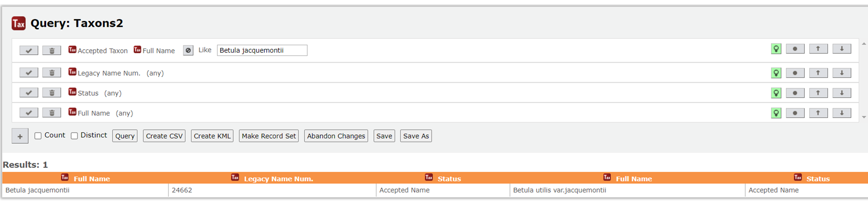Delete the Legacy Name Num. query row
This screenshot has width=868, height=212.
[x=51, y=72]
